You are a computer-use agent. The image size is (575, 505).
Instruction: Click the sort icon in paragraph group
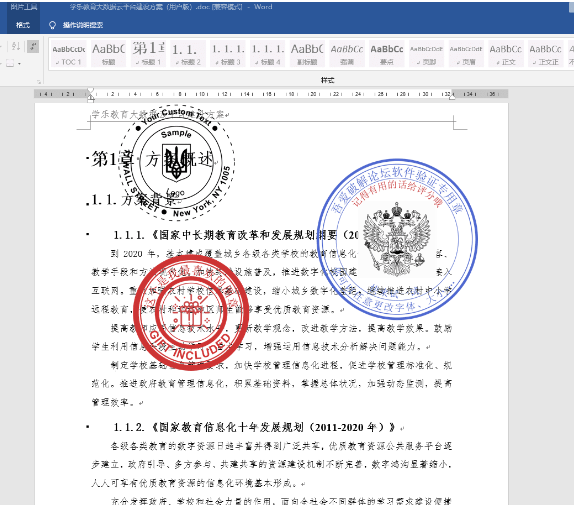click(x=16, y=47)
